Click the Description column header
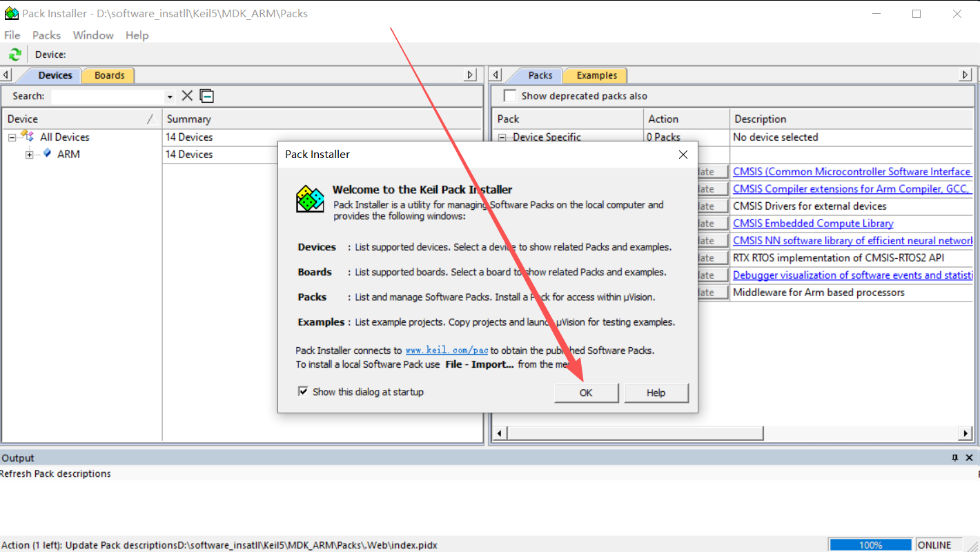 coord(851,119)
